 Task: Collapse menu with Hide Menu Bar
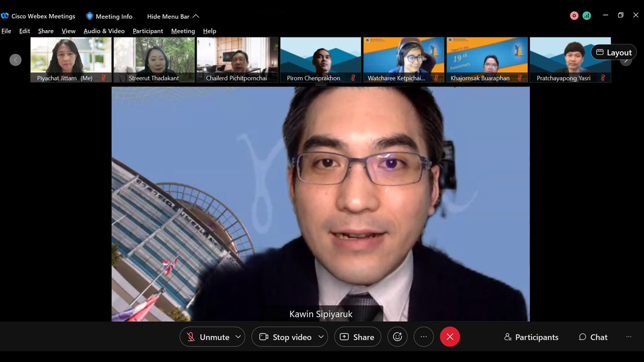coord(173,16)
